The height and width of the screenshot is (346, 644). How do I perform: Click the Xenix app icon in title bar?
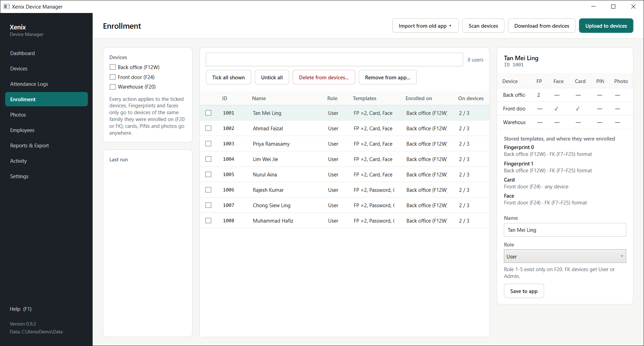(x=6, y=6)
